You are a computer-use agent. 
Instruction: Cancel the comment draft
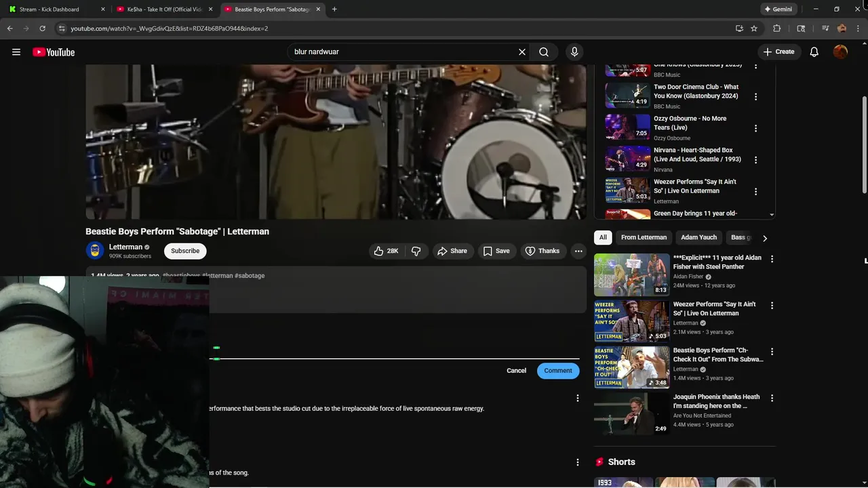coord(516,370)
